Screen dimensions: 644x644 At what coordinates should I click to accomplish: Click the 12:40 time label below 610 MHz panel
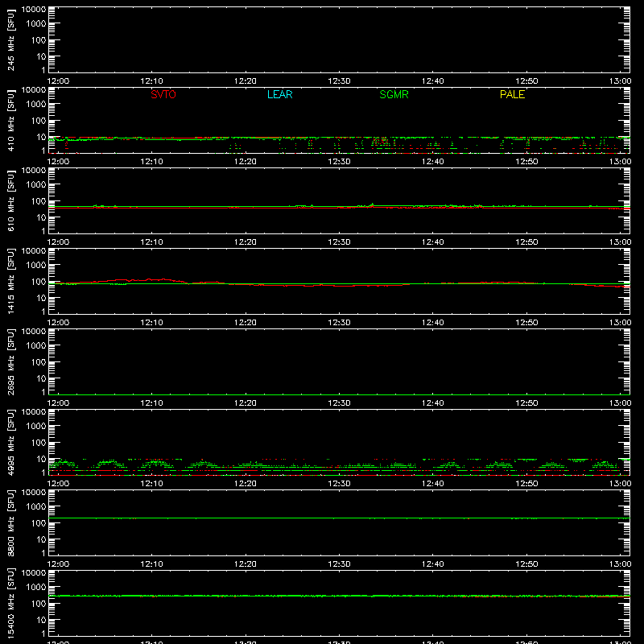[433, 242]
